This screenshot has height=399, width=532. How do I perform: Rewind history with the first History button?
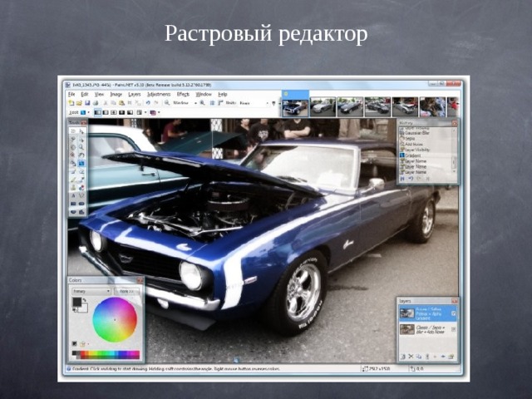402,178
